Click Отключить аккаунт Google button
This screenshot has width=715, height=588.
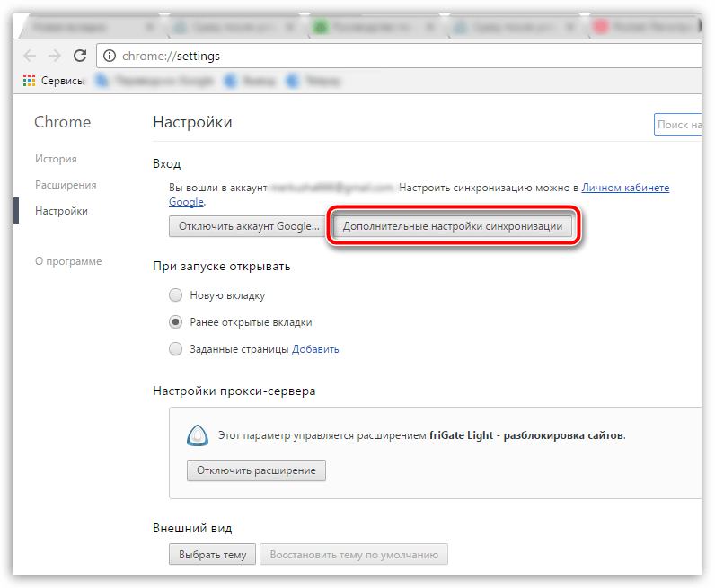point(249,226)
